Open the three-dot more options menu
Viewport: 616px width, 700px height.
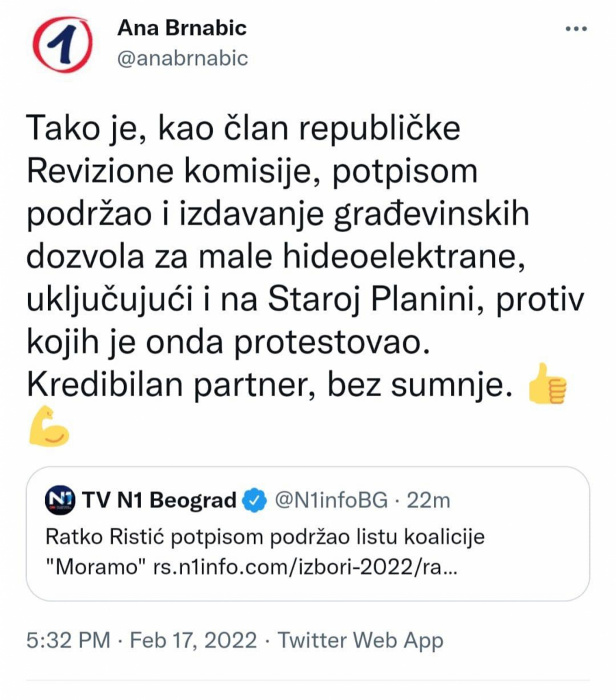tap(577, 27)
